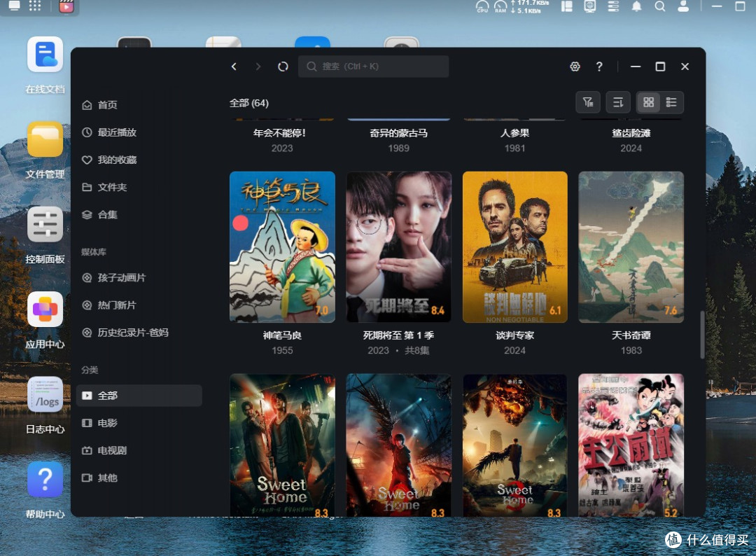Viewport: 756px width, 556px height.
Task: Open the 孩子动画片 media library
Action: pos(139,278)
